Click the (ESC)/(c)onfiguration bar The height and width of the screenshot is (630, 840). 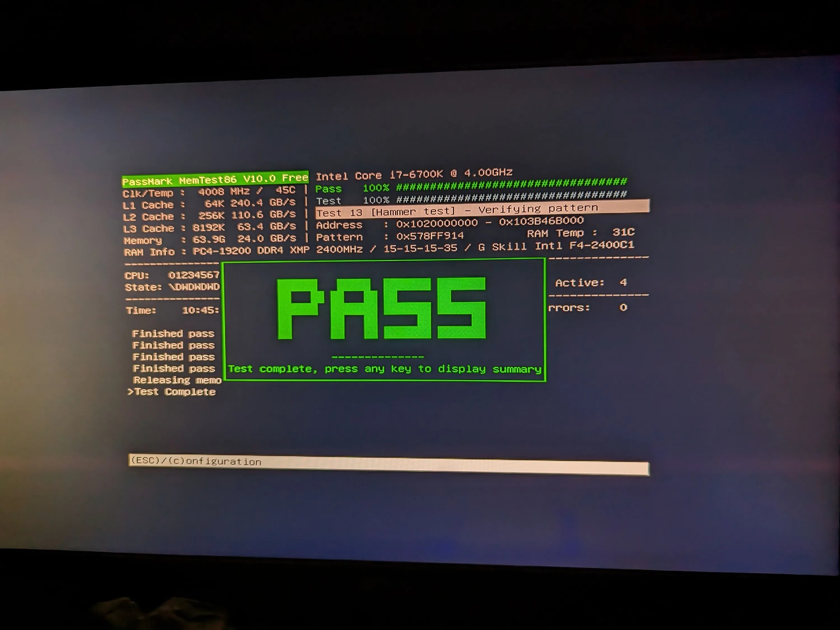tap(389, 465)
